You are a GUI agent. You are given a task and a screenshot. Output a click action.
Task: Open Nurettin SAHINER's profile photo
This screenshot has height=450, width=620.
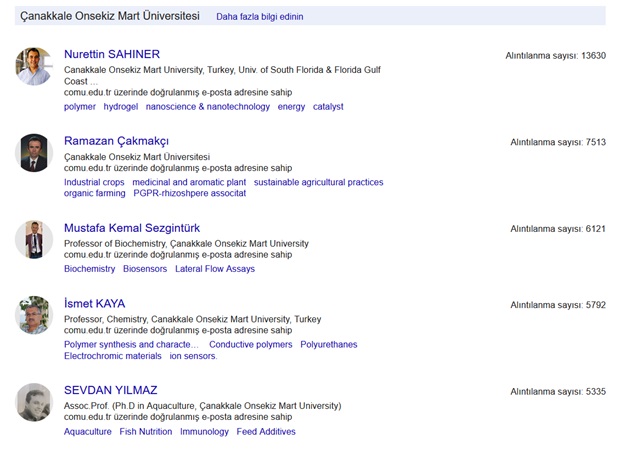pyautogui.click(x=34, y=66)
